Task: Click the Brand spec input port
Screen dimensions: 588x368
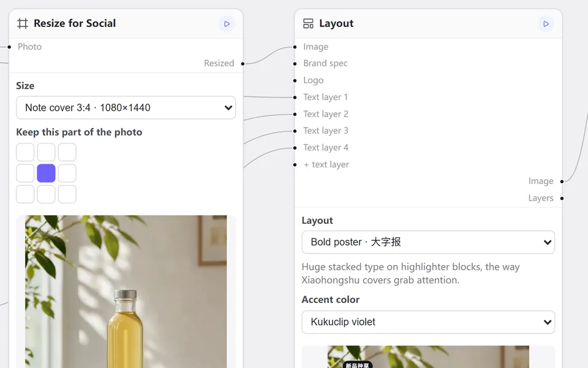Action: click(295, 63)
